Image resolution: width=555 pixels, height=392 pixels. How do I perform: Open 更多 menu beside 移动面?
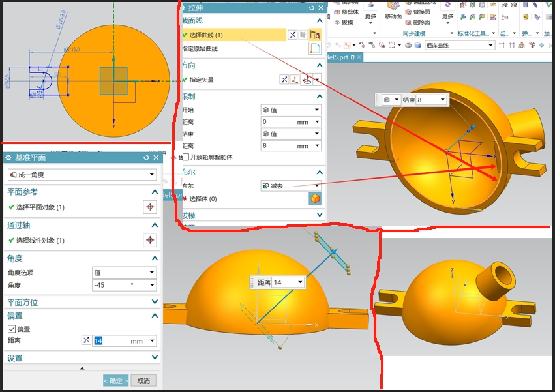click(447, 18)
